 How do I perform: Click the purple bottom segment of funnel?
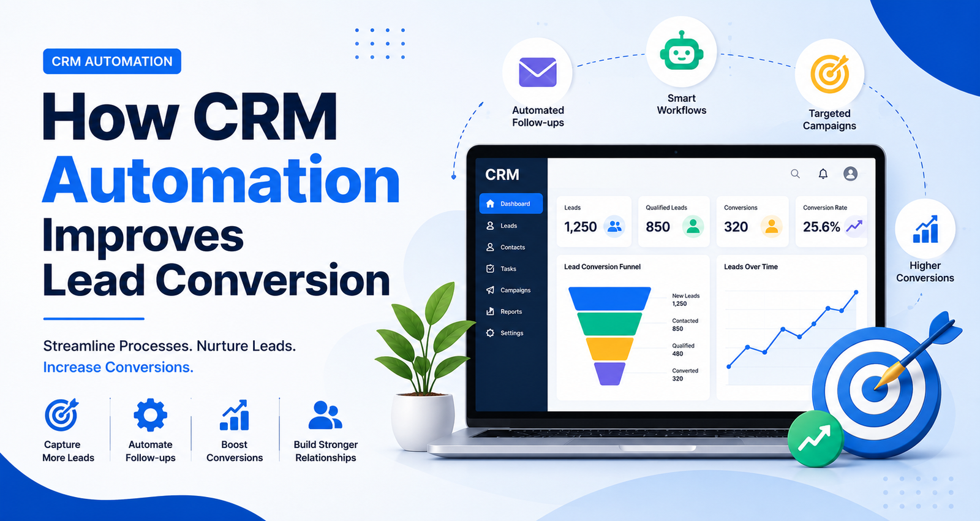tap(609, 374)
